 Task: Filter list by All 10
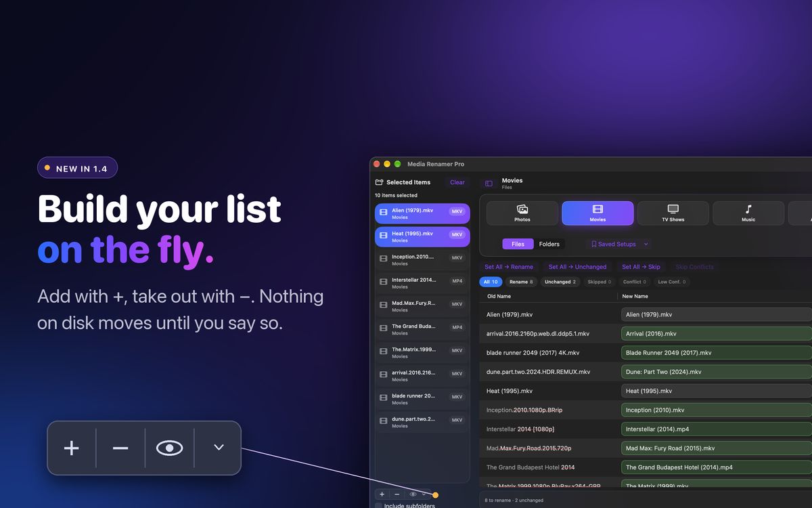pos(491,282)
